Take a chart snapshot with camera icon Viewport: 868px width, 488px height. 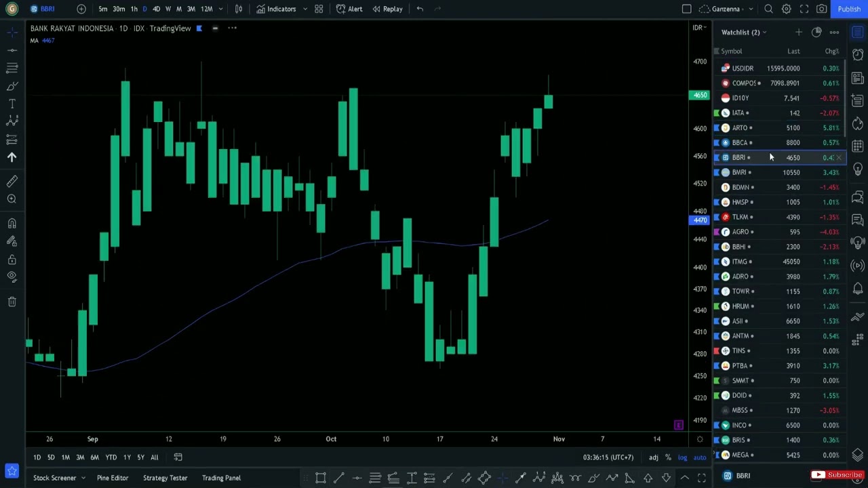[x=822, y=9]
